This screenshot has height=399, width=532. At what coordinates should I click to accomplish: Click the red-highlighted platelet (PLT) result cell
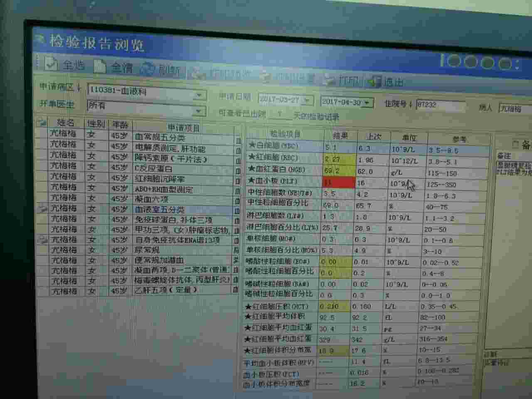339,182
